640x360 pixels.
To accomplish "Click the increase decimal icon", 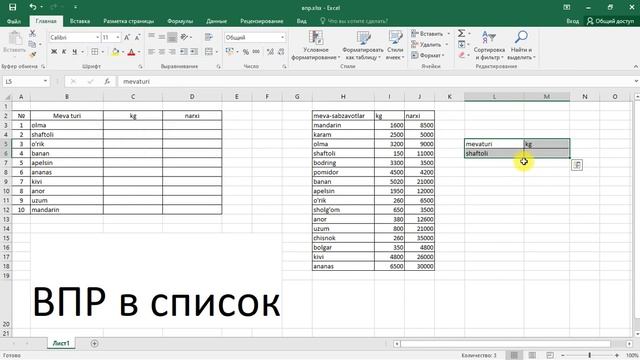I will tap(270, 52).
